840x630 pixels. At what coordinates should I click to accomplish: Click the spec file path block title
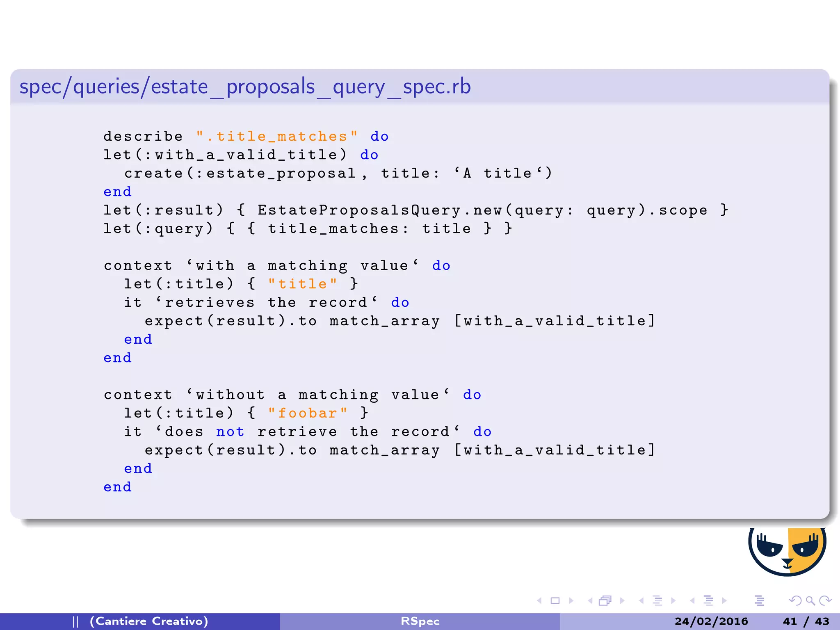[245, 87]
